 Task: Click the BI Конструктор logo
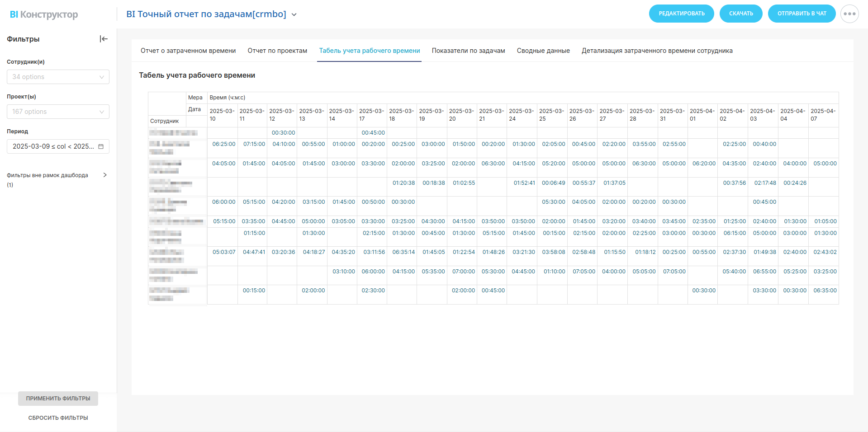(x=44, y=14)
